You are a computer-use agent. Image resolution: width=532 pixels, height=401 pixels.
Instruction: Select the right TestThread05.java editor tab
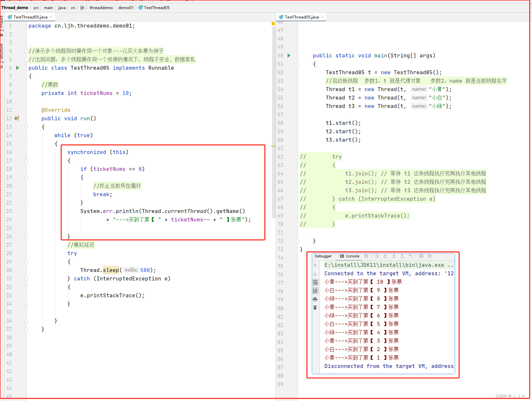[x=301, y=17]
